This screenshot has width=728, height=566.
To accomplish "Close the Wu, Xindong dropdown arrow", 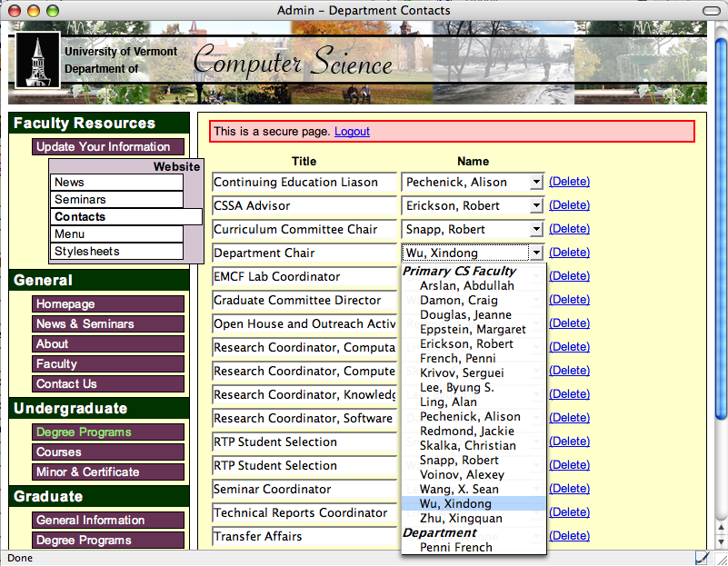I will [x=536, y=253].
